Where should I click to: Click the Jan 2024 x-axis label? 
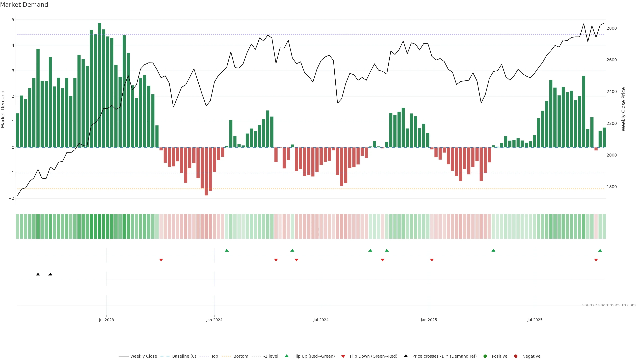click(x=214, y=320)
